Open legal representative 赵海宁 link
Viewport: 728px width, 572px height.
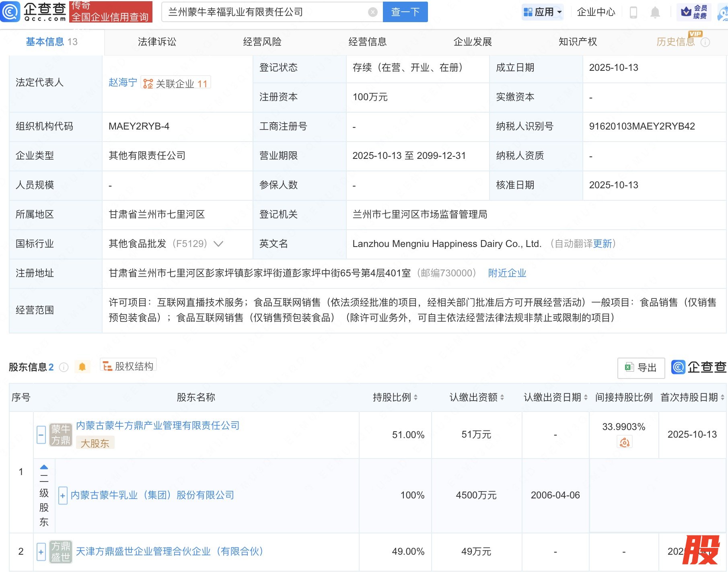[x=123, y=82]
